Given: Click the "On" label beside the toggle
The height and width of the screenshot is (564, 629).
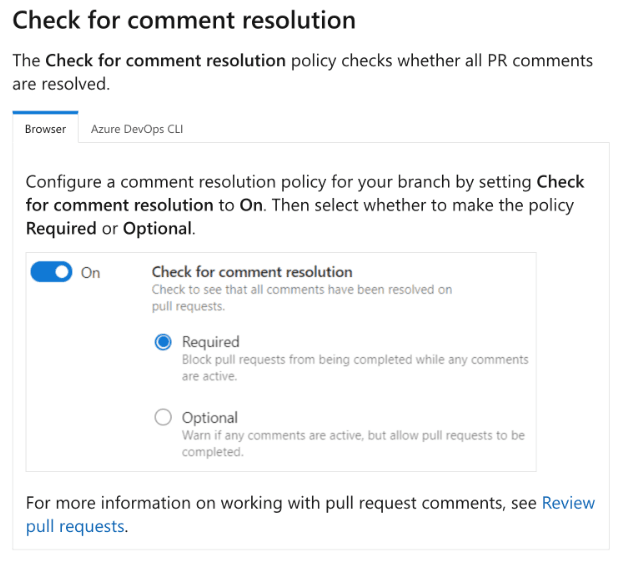Looking at the screenshot, I should coord(91,272).
